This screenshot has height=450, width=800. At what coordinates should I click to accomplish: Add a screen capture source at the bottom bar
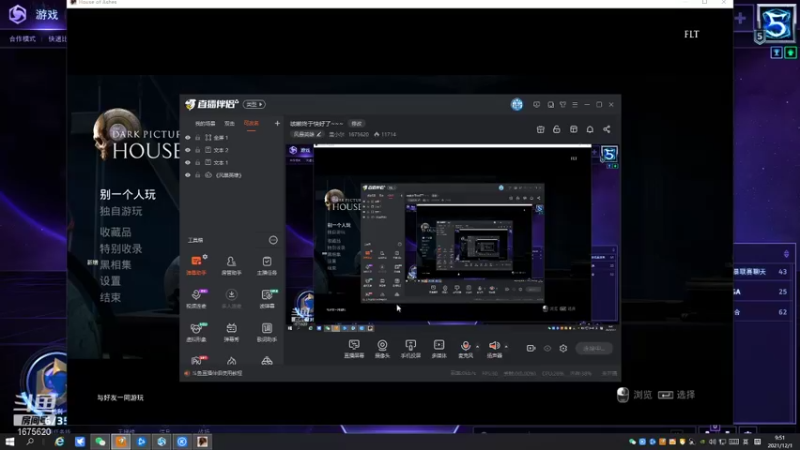(354, 349)
